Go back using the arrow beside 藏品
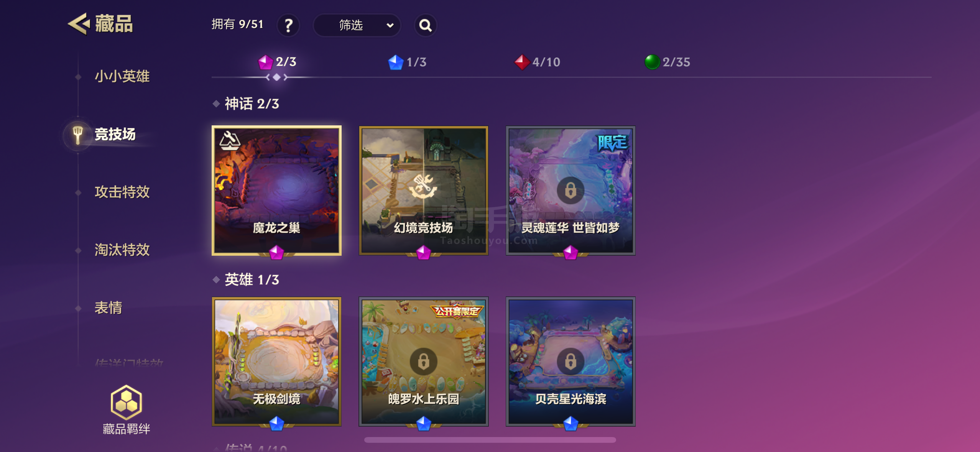 79,24
